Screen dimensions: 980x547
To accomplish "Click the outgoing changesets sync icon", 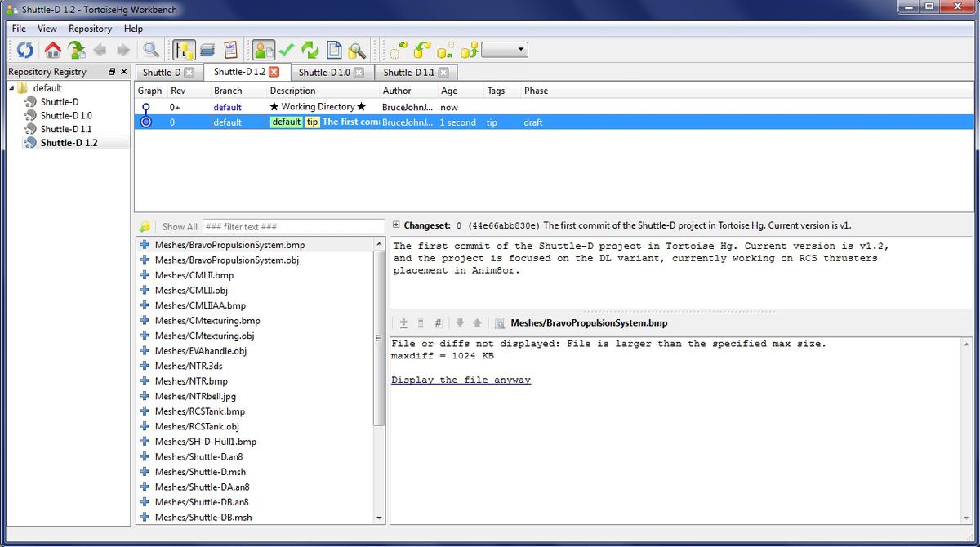I will coord(445,50).
